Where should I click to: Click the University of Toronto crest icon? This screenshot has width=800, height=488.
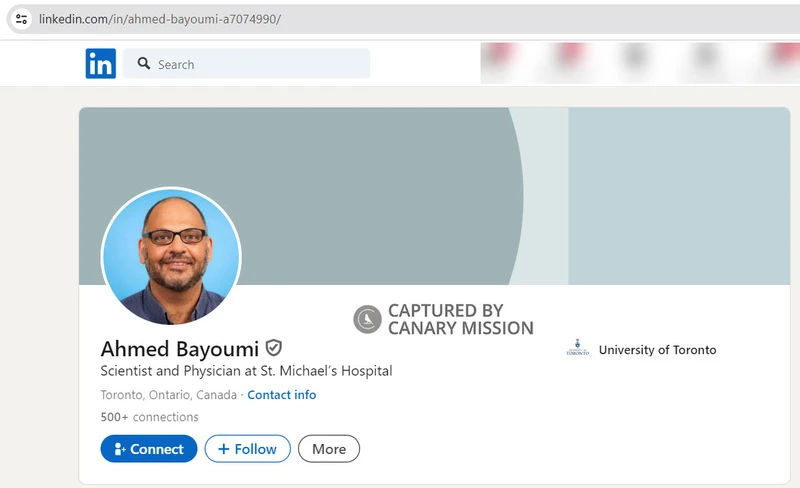578,347
